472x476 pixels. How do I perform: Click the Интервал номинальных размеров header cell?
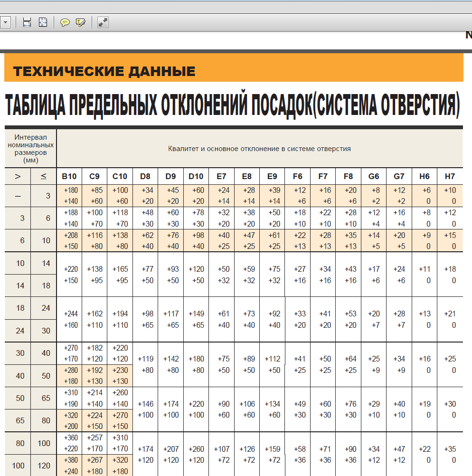click(x=31, y=148)
